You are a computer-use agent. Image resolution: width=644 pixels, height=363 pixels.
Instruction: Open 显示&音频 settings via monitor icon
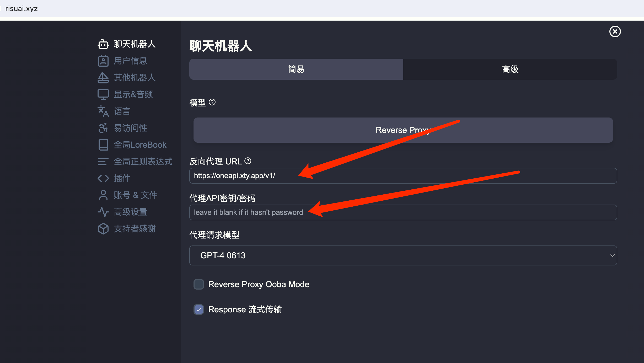pyautogui.click(x=103, y=94)
